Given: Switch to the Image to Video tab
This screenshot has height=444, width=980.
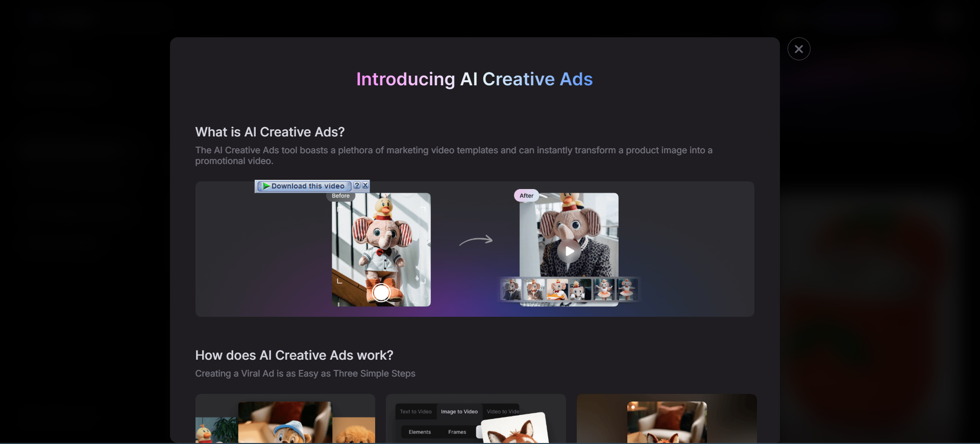Looking at the screenshot, I should pyautogui.click(x=459, y=412).
